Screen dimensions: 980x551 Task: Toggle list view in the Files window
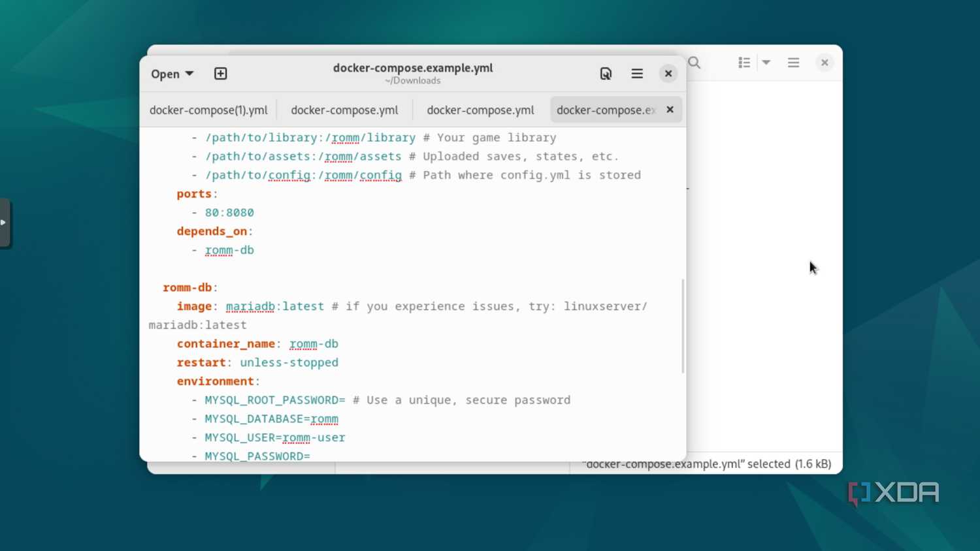pyautogui.click(x=744, y=63)
